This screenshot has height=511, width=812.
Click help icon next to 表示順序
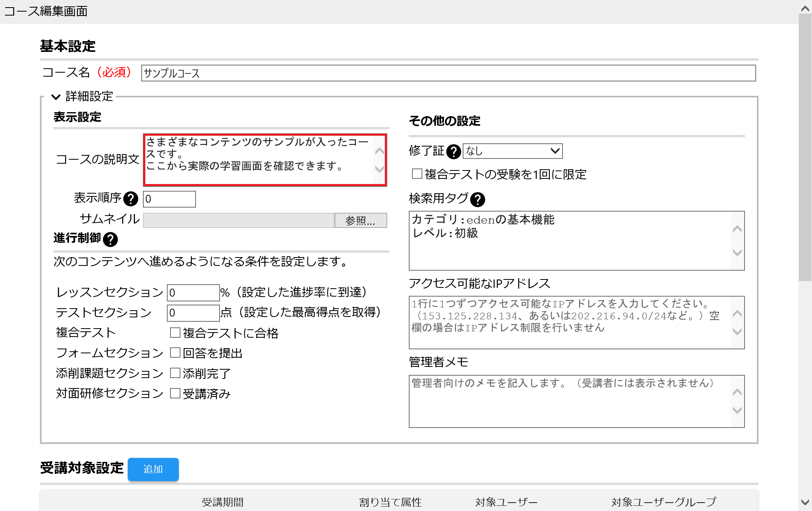(131, 198)
